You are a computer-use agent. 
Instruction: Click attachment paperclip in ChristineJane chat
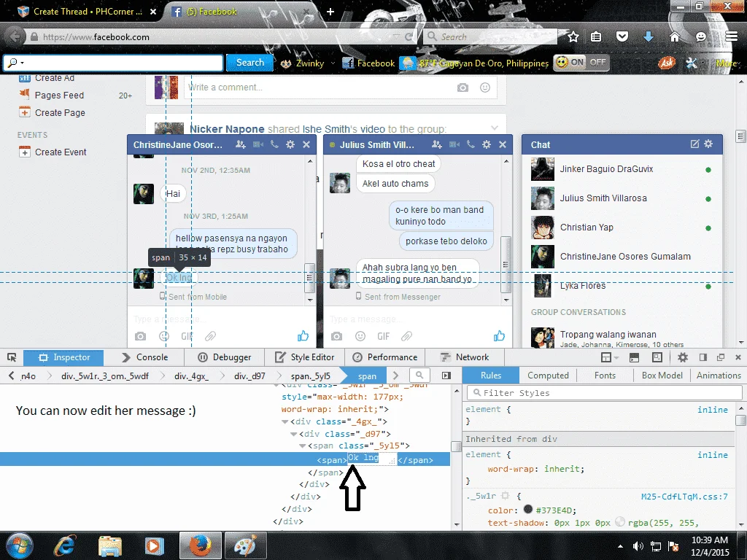click(210, 336)
